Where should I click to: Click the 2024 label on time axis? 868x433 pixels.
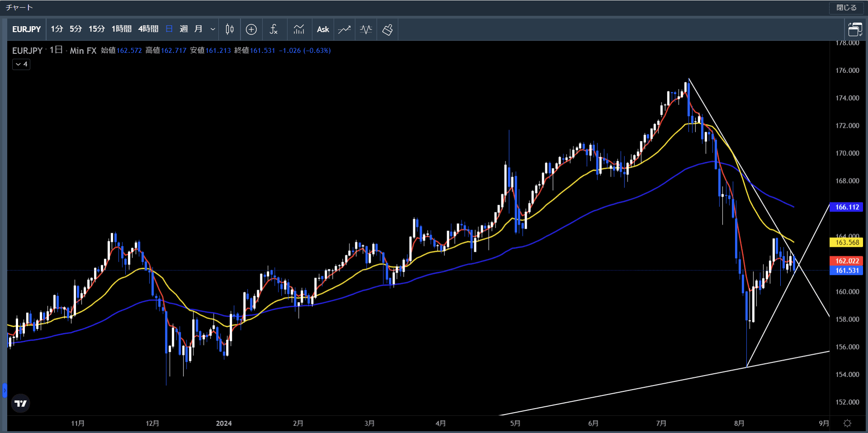[224, 424]
